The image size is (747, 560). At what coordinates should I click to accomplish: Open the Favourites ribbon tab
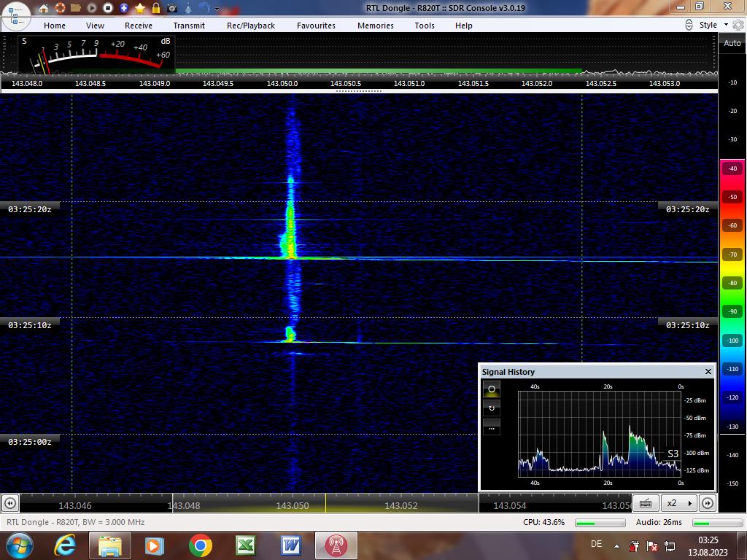pyautogui.click(x=316, y=26)
